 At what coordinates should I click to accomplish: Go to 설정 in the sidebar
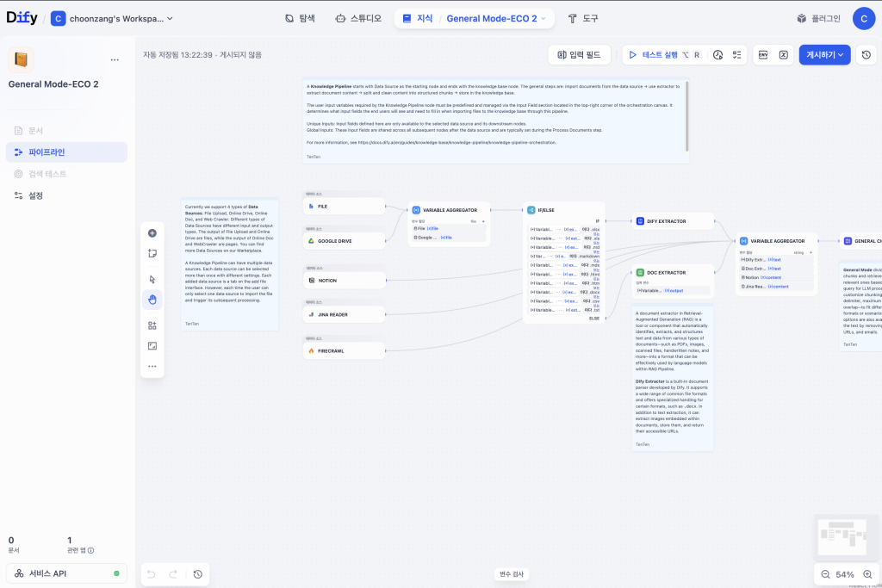(x=35, y=195)
